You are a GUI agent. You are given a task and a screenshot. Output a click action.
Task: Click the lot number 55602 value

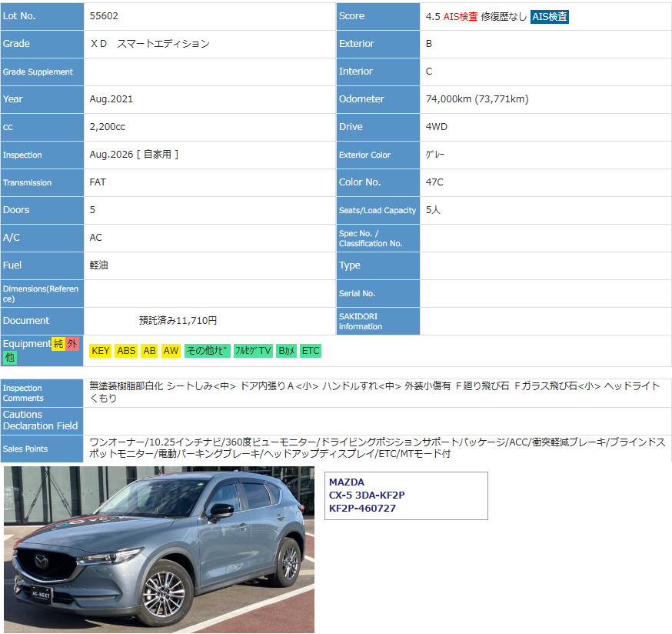pyautogui.click(x=104, y=16)
